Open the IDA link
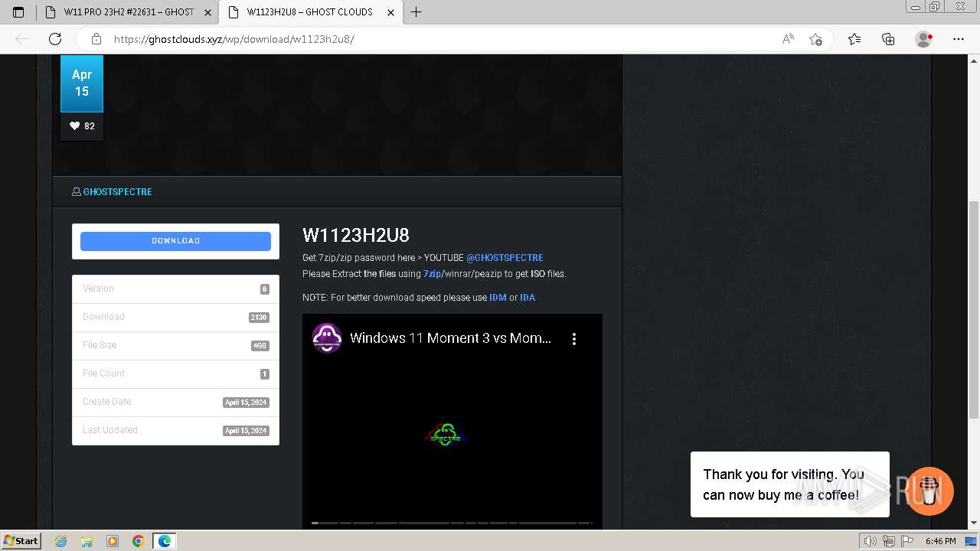Image resolution: width=980 pixels, height=551 pixels. (528, 298)
